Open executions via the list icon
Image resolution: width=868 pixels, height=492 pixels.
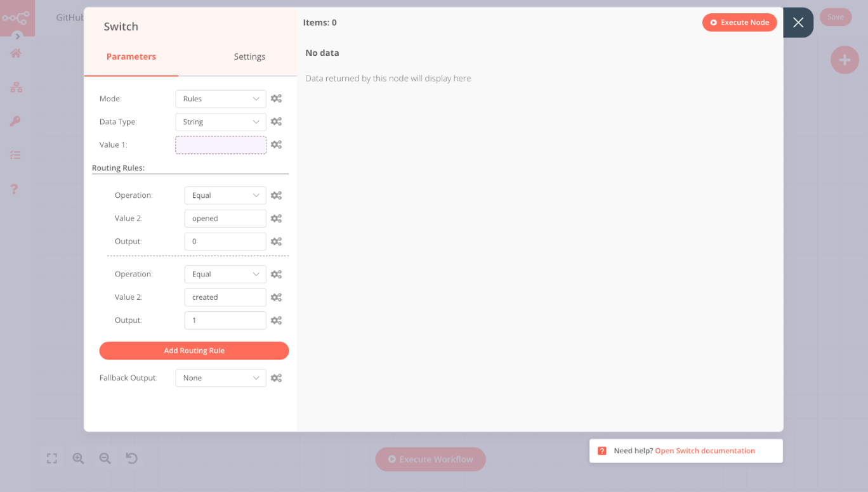(x=15, y=155)
